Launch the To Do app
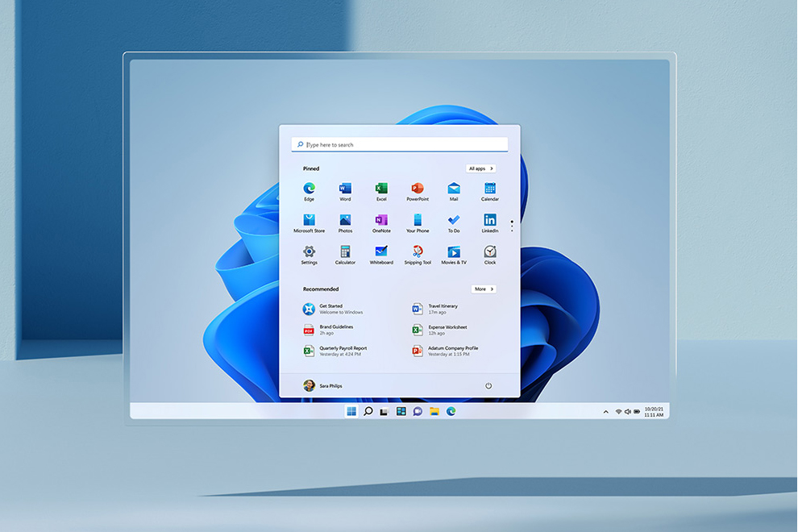Screen dimensions: 798x532 pos(454,223)
